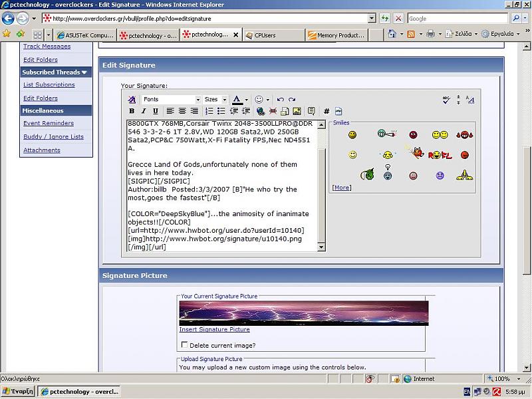532x399 pixels.
Task: Expand the smilies dropdown arrow in toolbar
Action: 268,100
